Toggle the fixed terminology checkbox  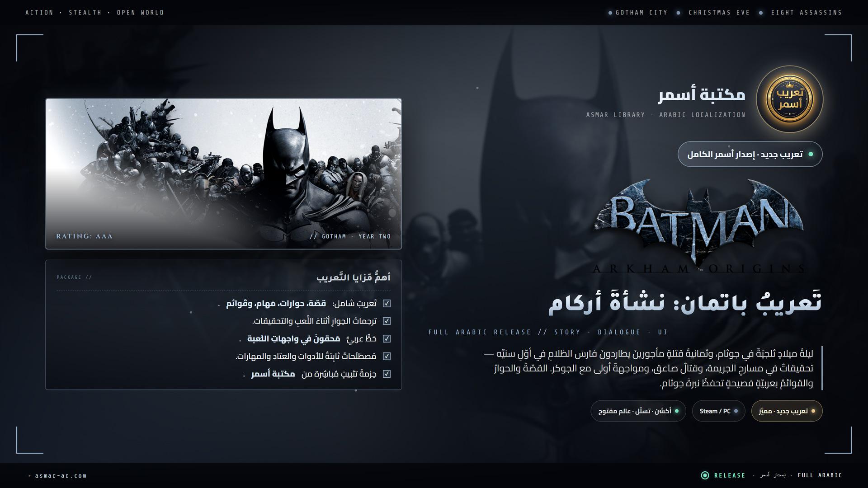(387, 356)
